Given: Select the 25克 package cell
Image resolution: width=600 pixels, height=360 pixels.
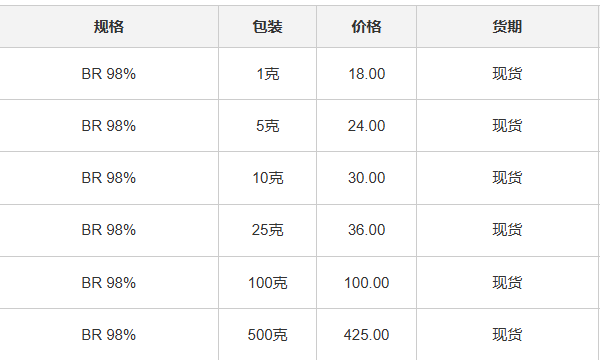Looking at the screenshot, I should click(267, 230).
